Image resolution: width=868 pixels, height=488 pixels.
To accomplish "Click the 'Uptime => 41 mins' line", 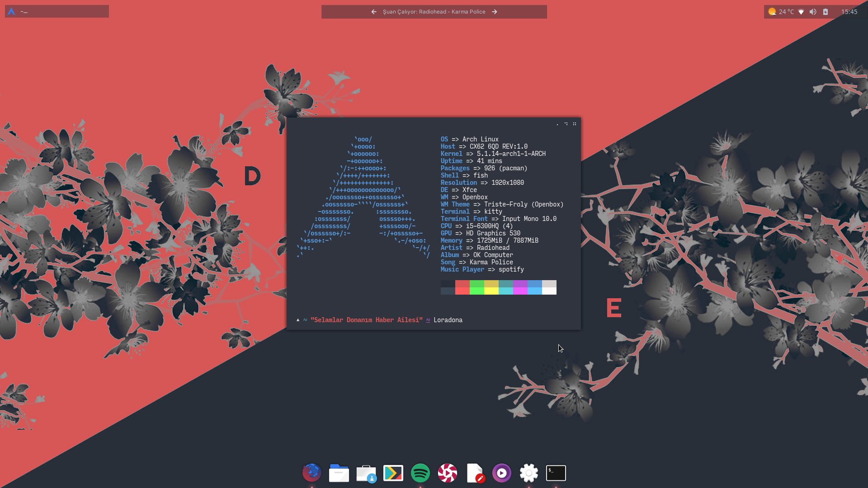I will [472, 161].
